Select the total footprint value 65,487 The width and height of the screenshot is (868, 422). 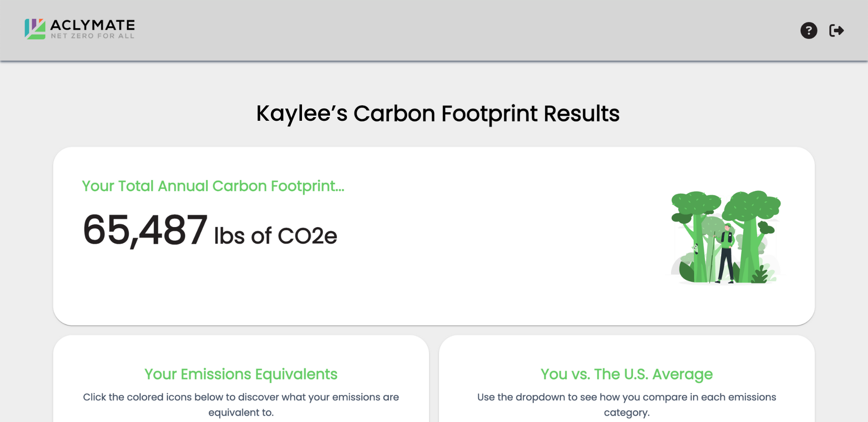click(x=145, y=232)
